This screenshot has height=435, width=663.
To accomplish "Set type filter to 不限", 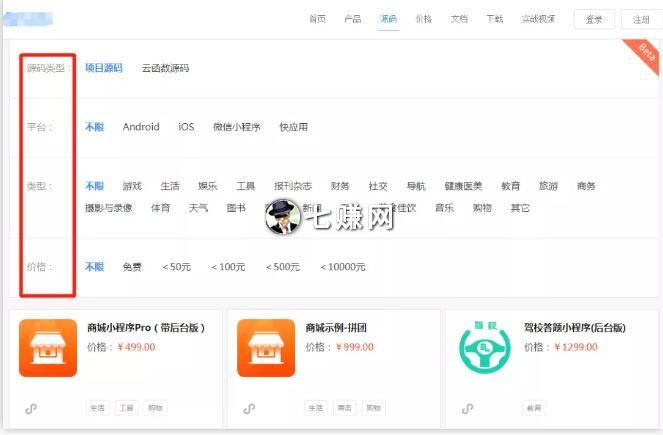I will click(94, 186).
